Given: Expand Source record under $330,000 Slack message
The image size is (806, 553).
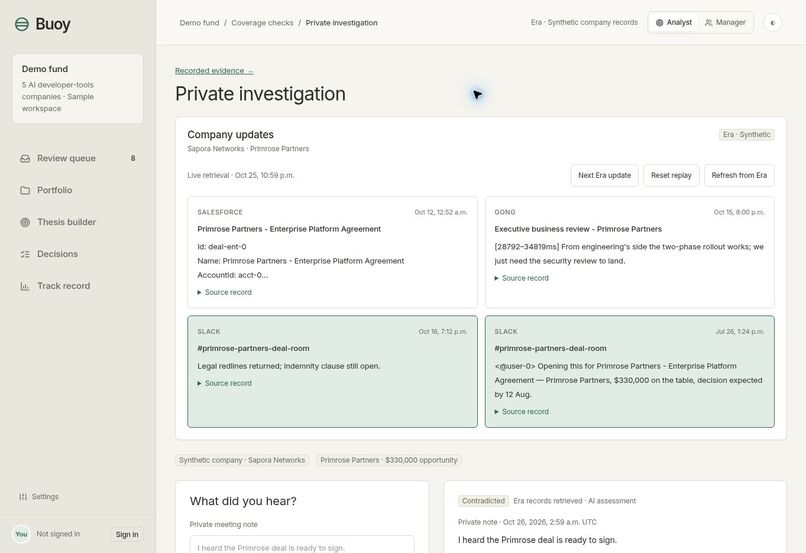Looking at the screenshot, I should [x=522, y=412].
